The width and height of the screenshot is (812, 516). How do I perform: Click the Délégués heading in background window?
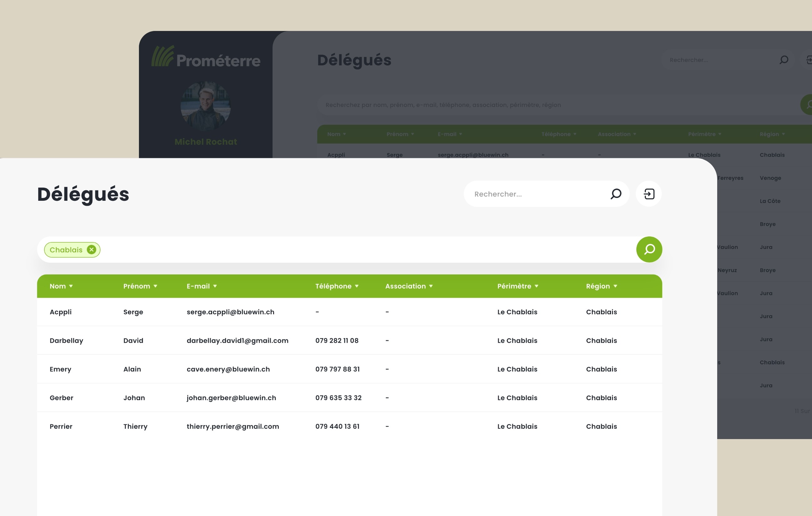click(x=354, y=61)
